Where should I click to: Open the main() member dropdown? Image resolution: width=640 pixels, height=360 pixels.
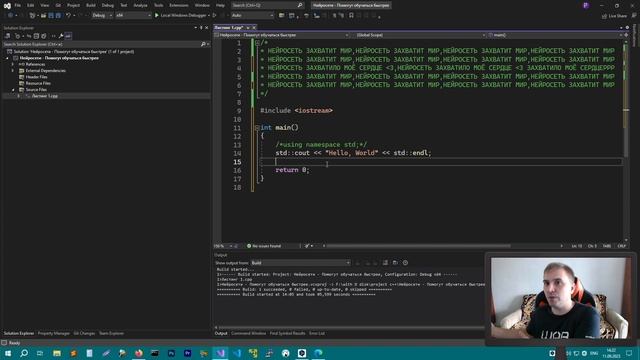tap(555, 35)
